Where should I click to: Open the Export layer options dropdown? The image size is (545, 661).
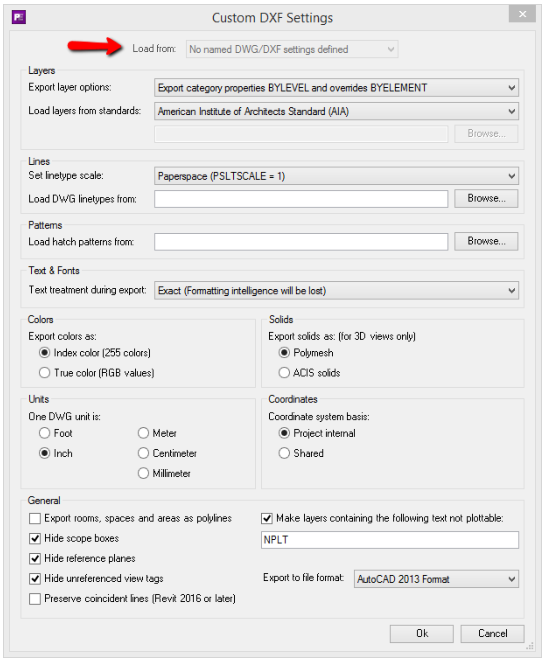(336, 88)
